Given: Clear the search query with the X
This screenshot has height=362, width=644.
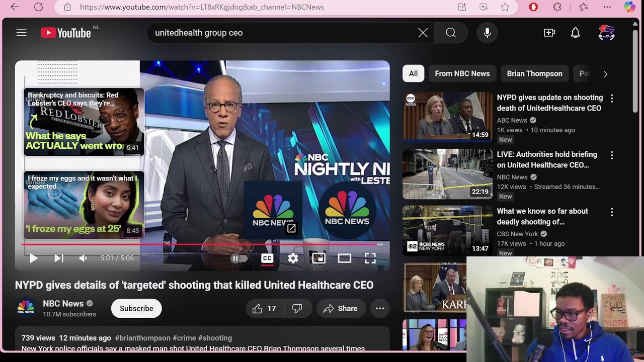Looking at the screenshot, I should click(x=423, y=33).
